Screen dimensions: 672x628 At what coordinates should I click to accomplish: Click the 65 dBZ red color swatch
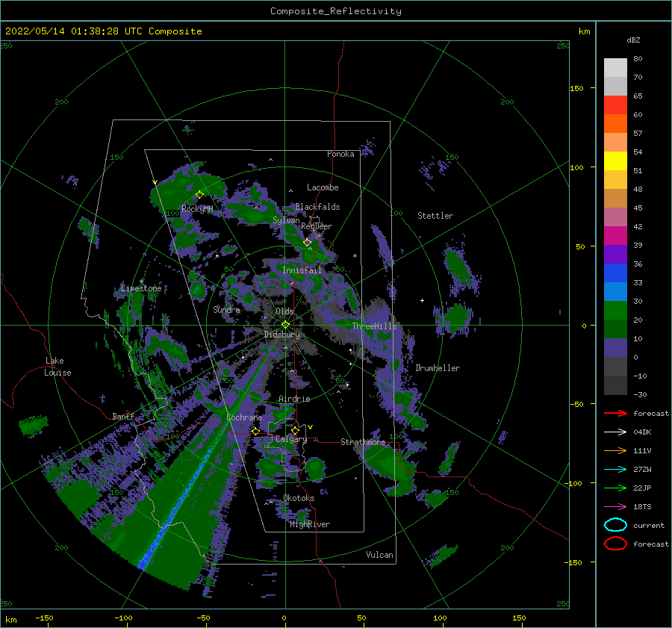615,105
